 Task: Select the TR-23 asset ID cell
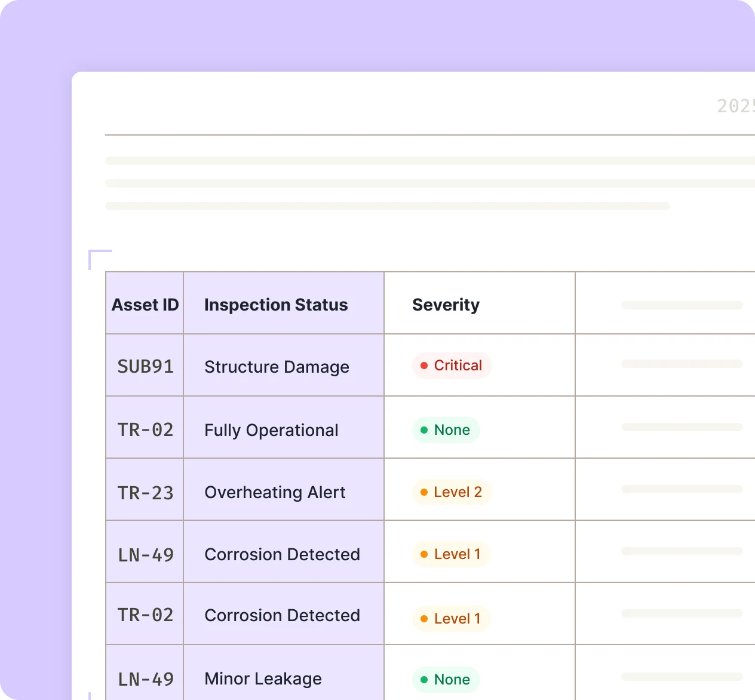pos(145,493)
